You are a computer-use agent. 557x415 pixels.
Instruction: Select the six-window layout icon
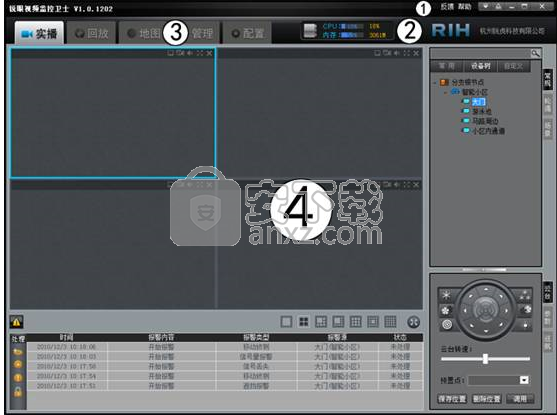(x=321, y=322)
